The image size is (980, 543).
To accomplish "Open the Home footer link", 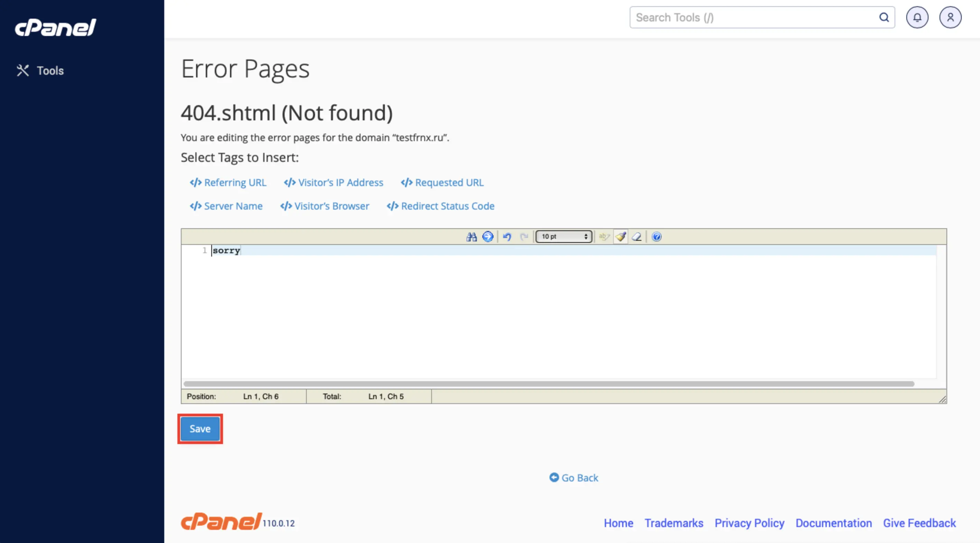I will click(x=619, y=523).
